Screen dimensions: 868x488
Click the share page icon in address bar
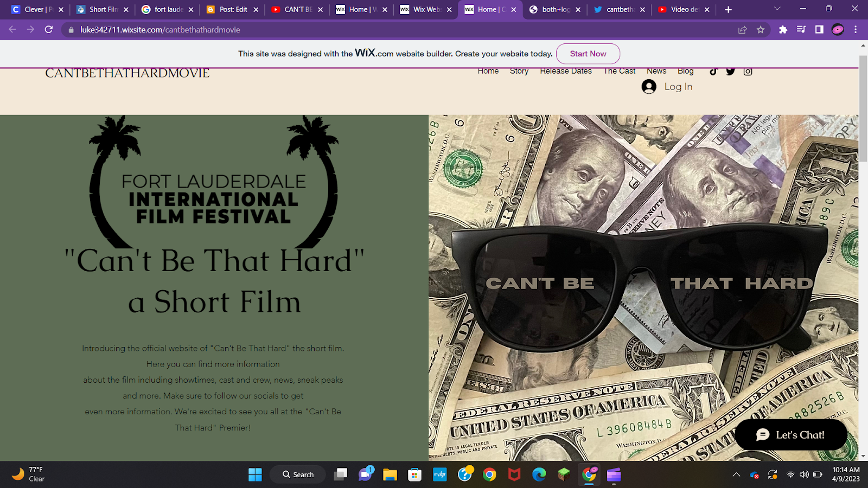[743, 30]
